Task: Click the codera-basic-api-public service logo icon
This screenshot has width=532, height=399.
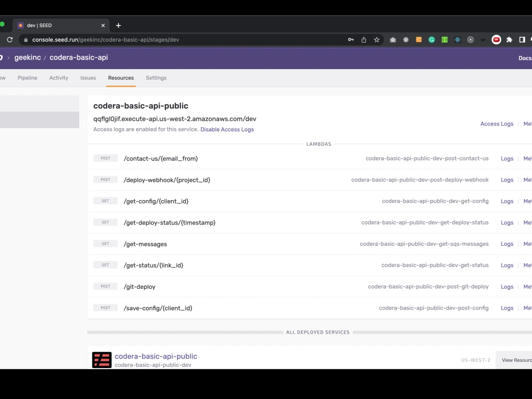Action: (x=102, y=360)
